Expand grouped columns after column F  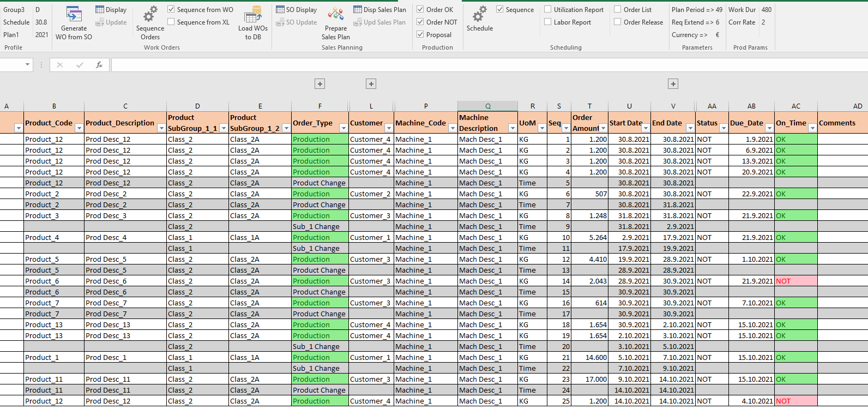point(320,84)
